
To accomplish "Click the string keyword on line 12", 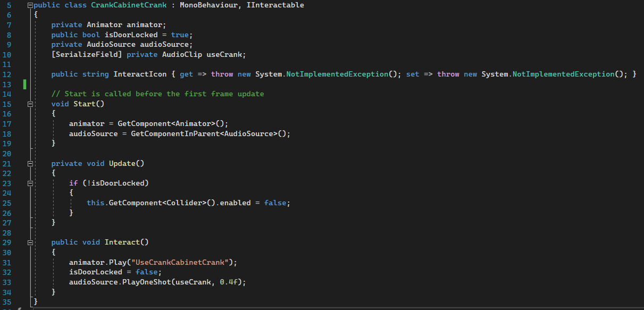I will click(x=95, y=74).
